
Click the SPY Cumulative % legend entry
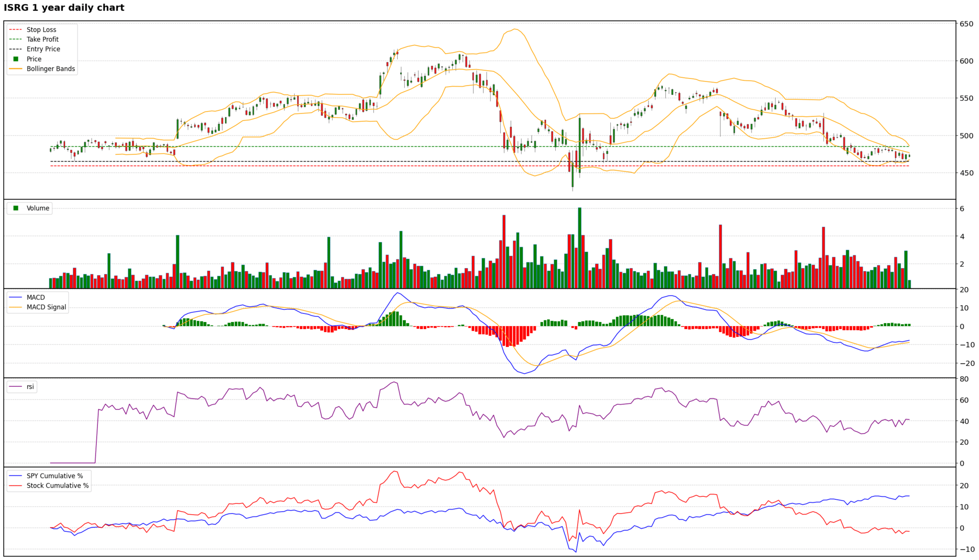click(x=55, y=476)
